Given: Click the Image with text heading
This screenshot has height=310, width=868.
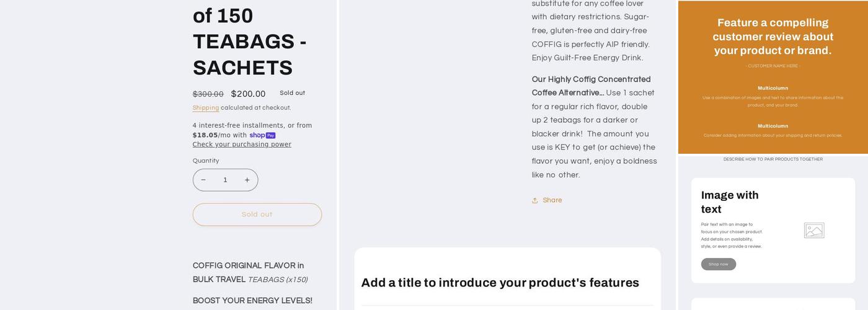Looking at the screenshot, I should pyautogui.click(x=730, y=202).
